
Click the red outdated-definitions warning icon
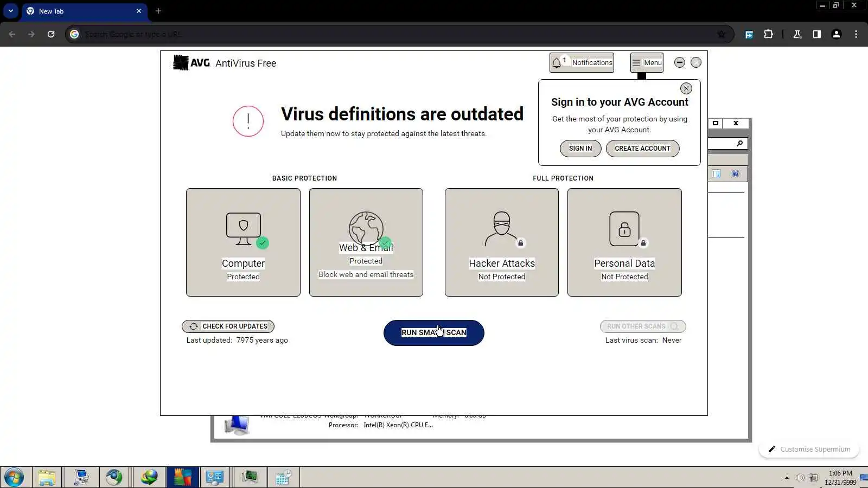248,121
